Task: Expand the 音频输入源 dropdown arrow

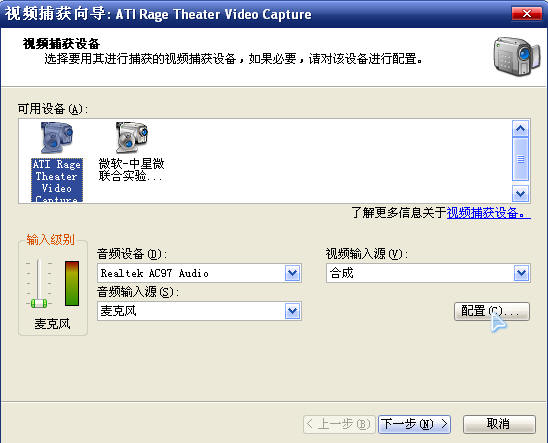Action: tap(292, 311)
